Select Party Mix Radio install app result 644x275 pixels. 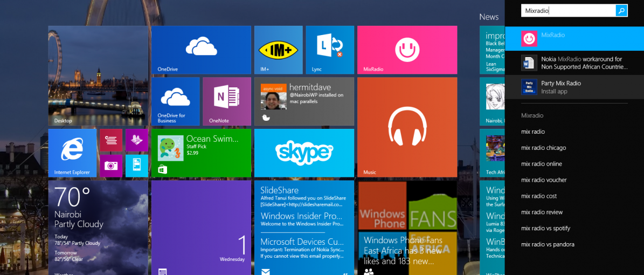tap(574, 87)
